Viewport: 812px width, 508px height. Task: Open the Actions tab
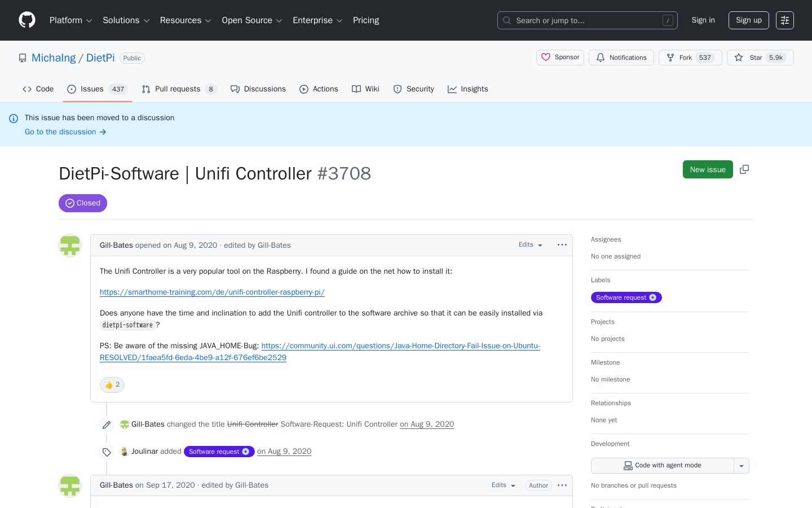pyautogui.click(x=319, y=89)
